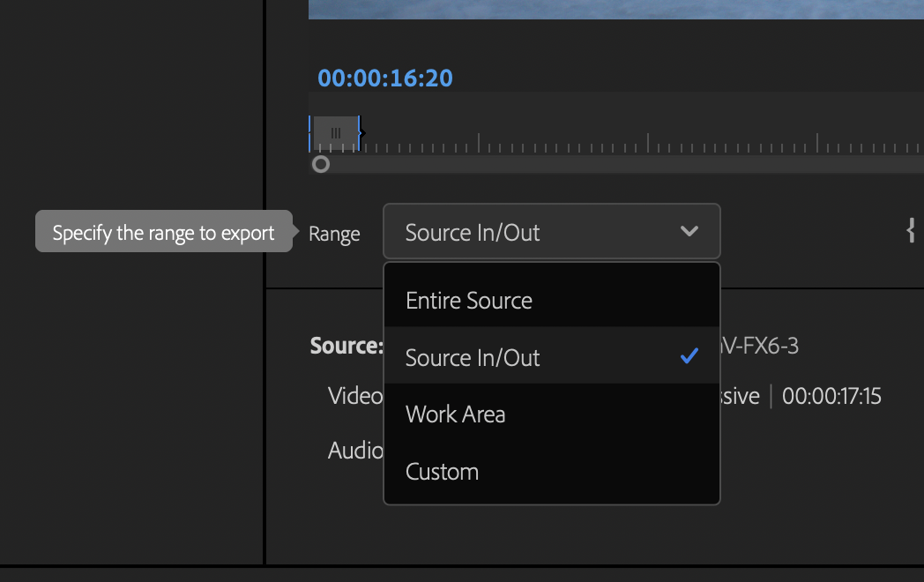Click the Range label
924x582 pixels.
click(333, 233)
